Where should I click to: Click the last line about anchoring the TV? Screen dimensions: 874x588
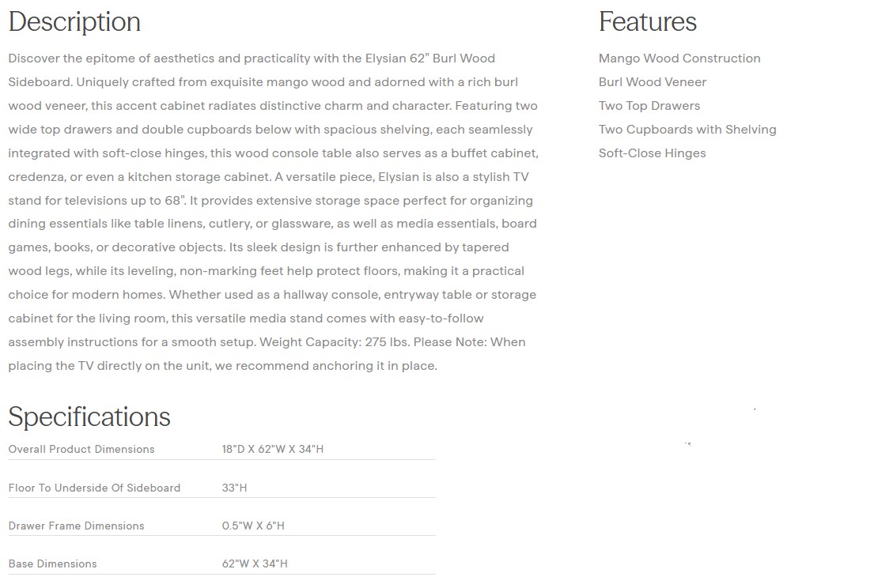[x=222, y=366]
